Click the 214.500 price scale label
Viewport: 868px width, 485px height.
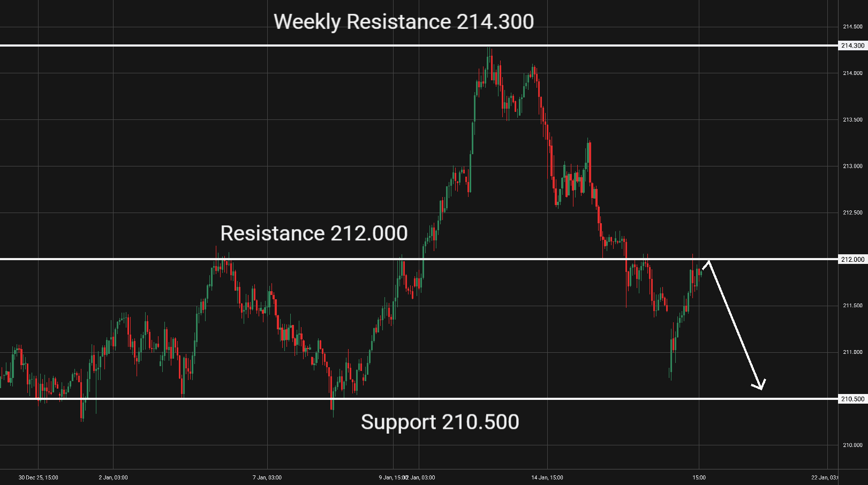click(x=852, y=27)
